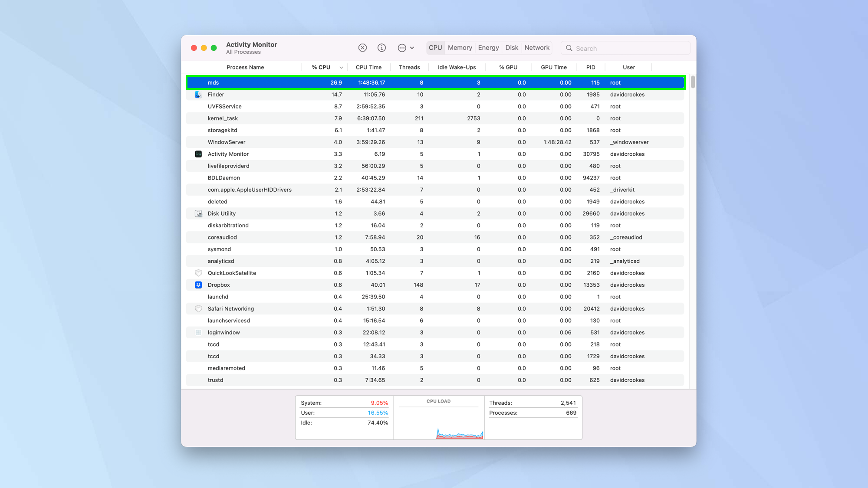The width and height of the screenshot is (868, 488).
Task: Click the Processes 669 count
Action: tap(571, 413)
